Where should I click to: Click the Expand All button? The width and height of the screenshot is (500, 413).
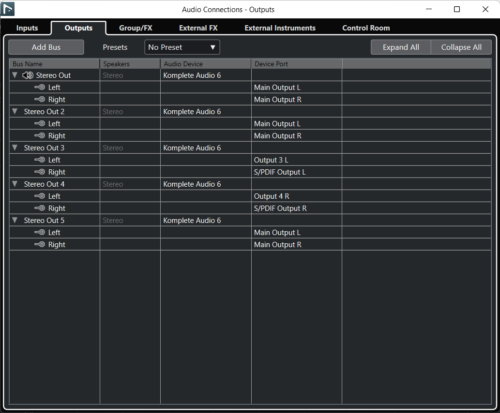[x=401, y=47]
